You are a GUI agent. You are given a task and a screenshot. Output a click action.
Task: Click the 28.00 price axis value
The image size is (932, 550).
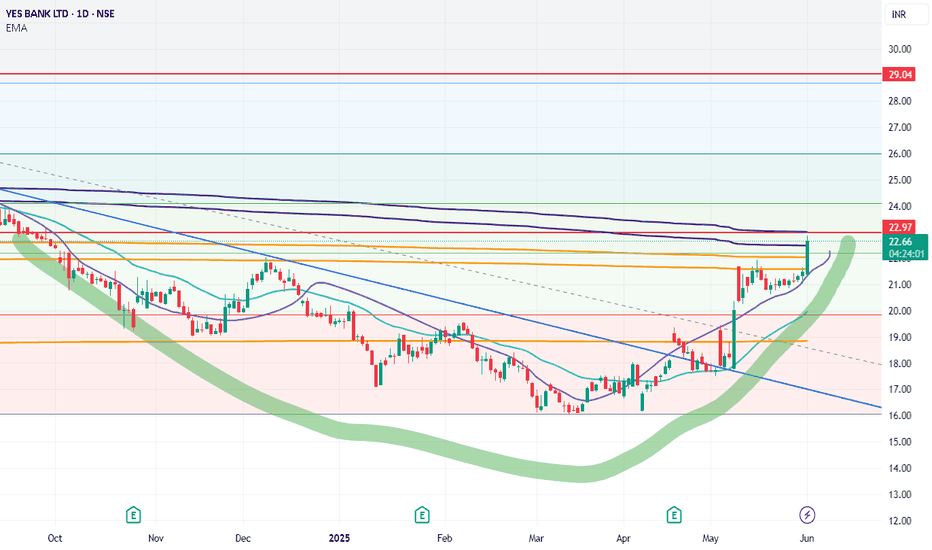[899, 101]
